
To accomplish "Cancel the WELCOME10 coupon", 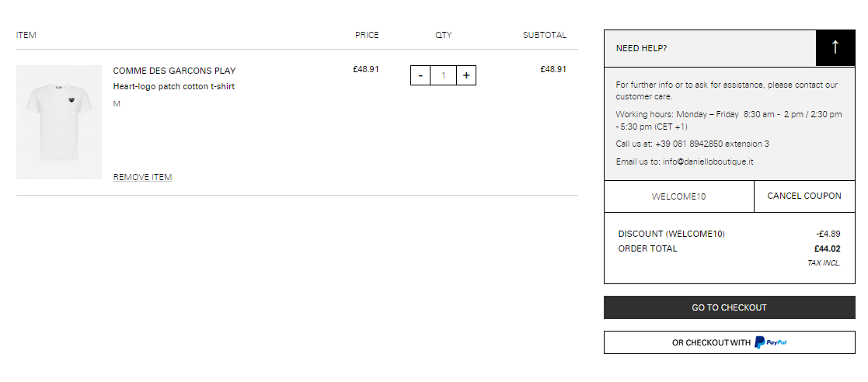I will click(x=804, y=196).
